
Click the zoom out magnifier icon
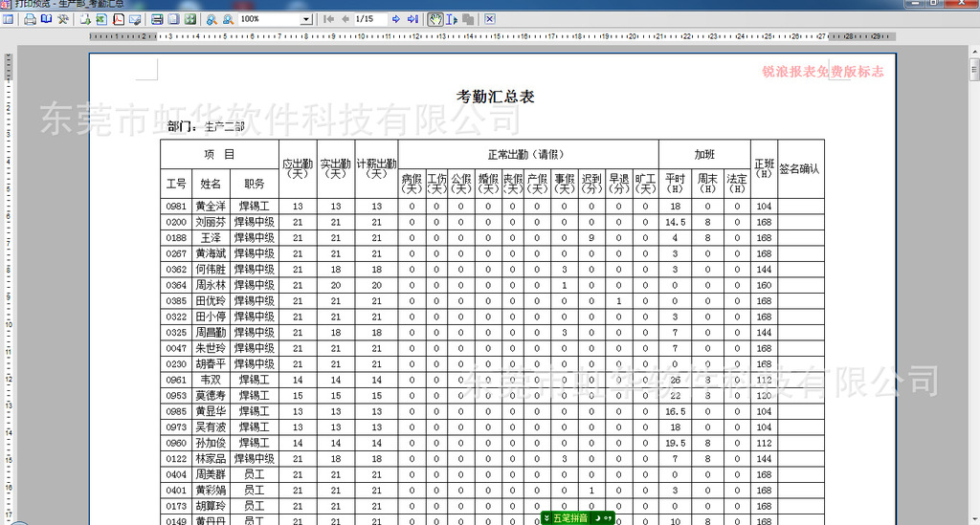click(x=228, y=19)
